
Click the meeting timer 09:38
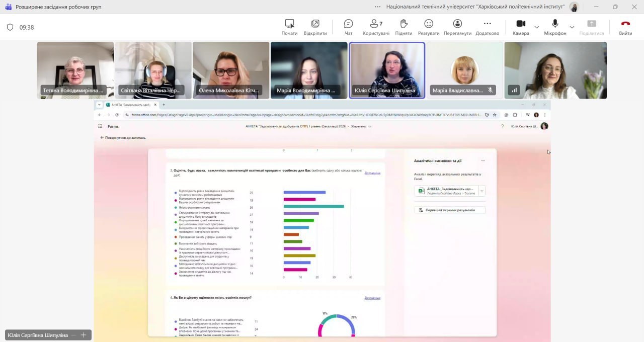tap(27, 27)
